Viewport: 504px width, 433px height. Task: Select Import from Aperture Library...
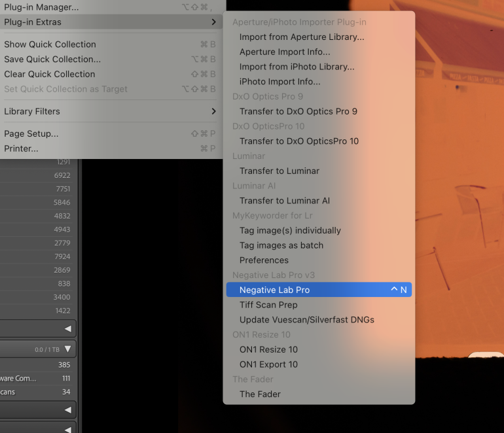319,37
